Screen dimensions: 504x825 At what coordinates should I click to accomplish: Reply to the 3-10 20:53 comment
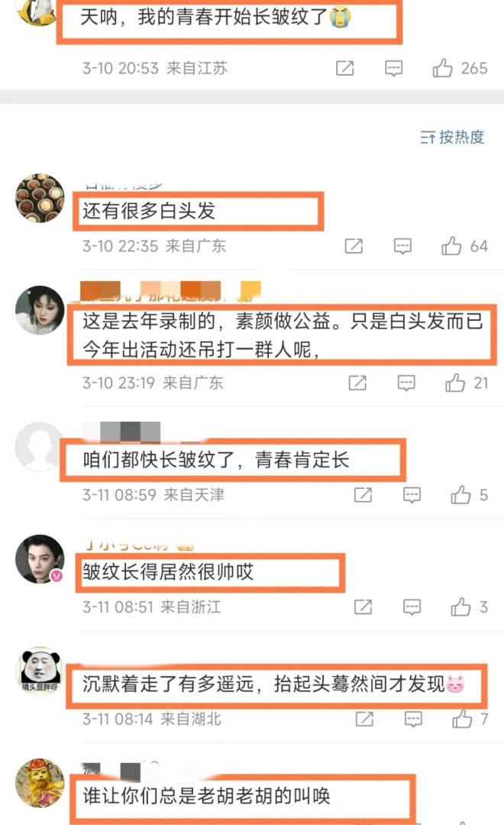(393, 69)
